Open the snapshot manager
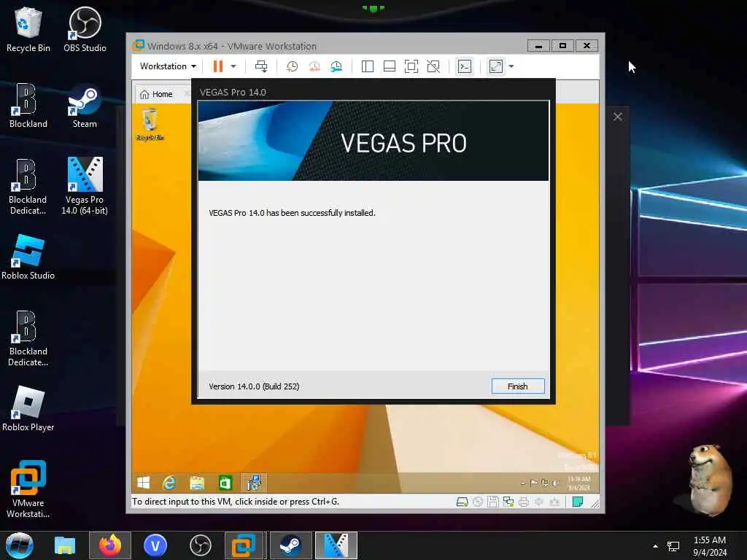The image size is (747, 560). (x=336, y=66)
